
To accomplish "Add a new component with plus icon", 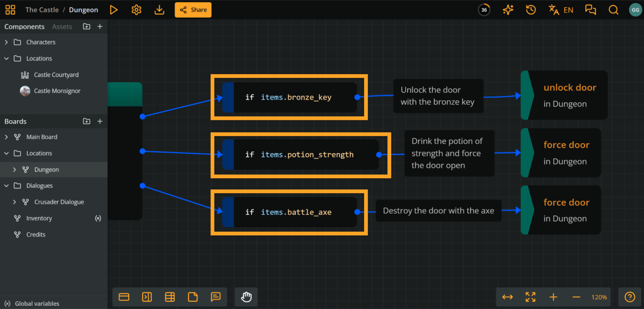I will (100, 27).
